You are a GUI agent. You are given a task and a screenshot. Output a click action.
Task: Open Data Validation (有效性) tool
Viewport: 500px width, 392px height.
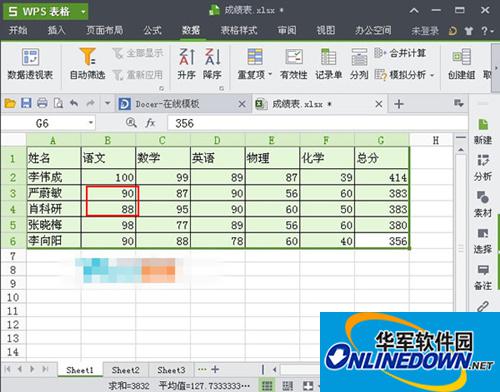coord(294,63)
